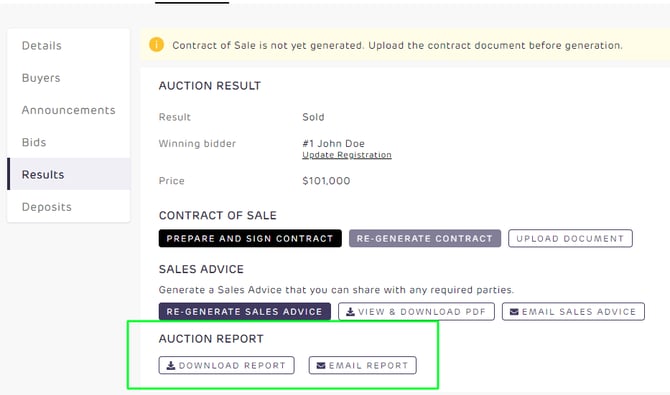The width and height of the screenshot is (670, 395).
Task: Open the Details sidebar section
Action: point(68,45)
